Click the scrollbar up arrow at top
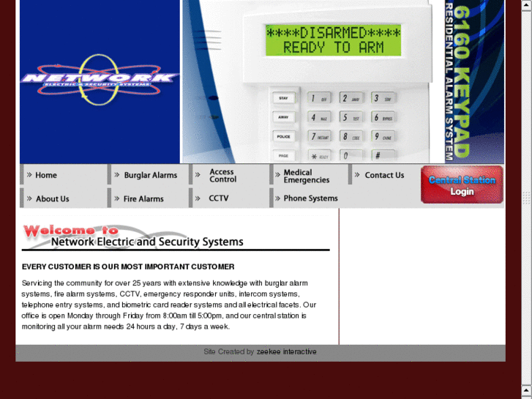 [x=526, y=5]
